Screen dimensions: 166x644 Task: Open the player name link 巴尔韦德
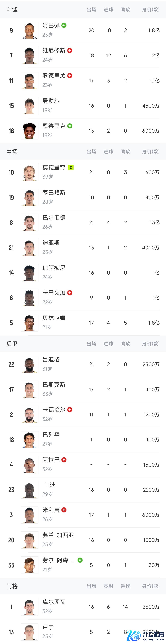(54, 218)
